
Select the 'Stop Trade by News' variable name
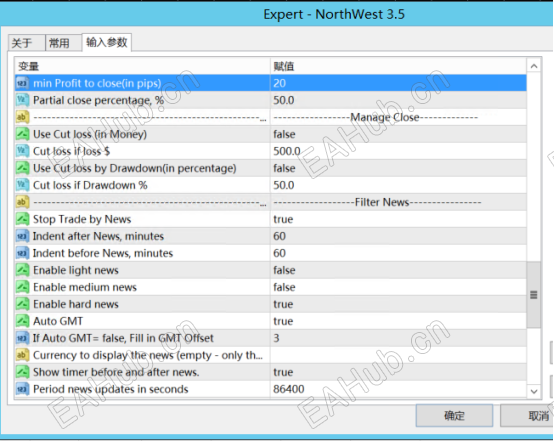point(82,219)
